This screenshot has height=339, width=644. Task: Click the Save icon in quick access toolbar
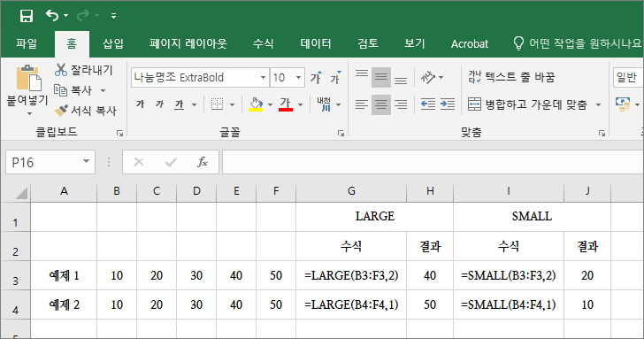[x=27, y=16]
